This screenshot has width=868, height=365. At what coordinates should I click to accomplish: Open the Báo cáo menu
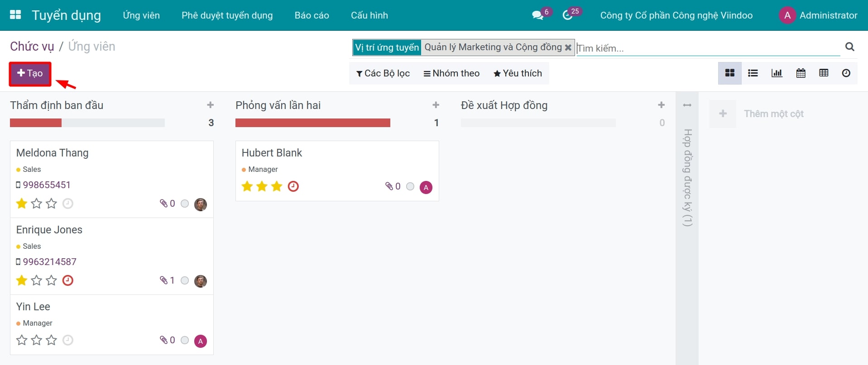[312, 15]
